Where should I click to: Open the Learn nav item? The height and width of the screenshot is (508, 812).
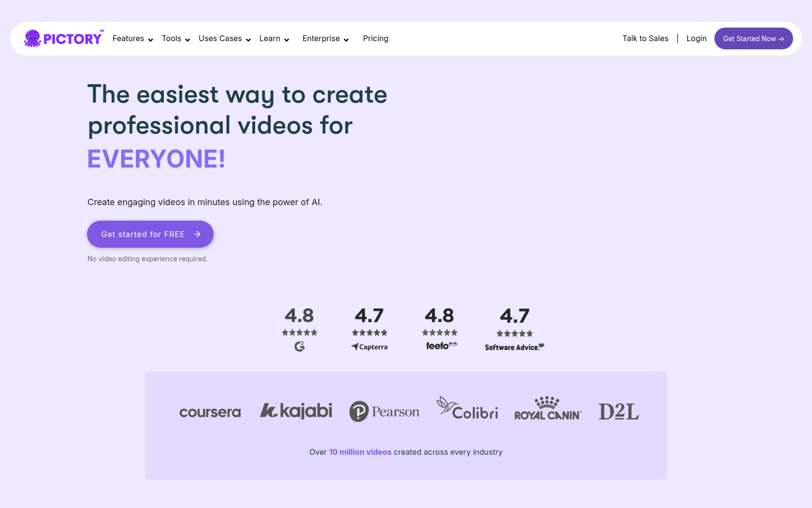270,38
